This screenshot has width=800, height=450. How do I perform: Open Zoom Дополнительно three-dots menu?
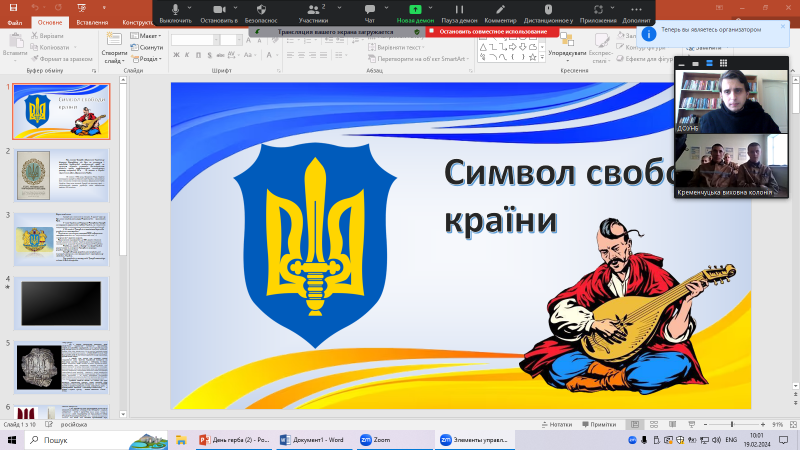point(636,13)
